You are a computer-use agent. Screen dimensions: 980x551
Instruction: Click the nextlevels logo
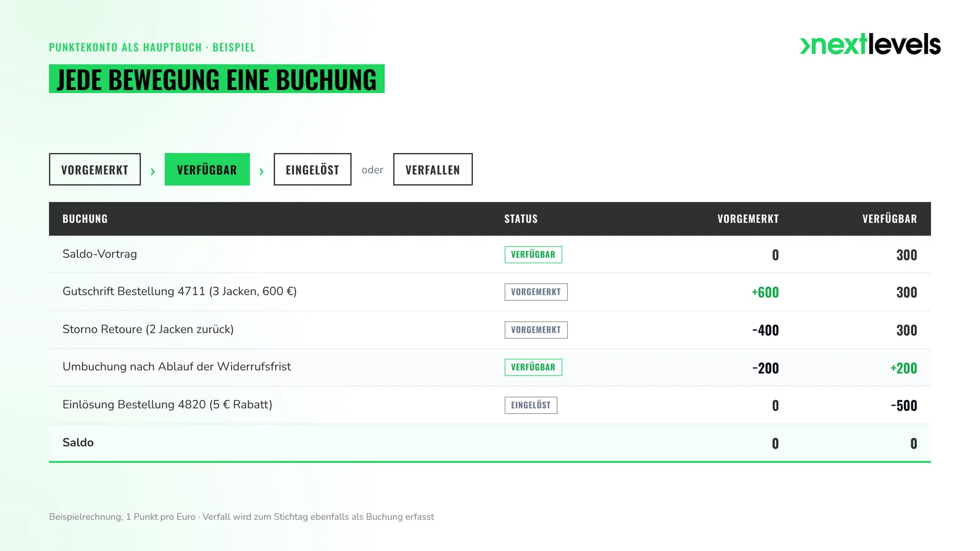point(870,44)
